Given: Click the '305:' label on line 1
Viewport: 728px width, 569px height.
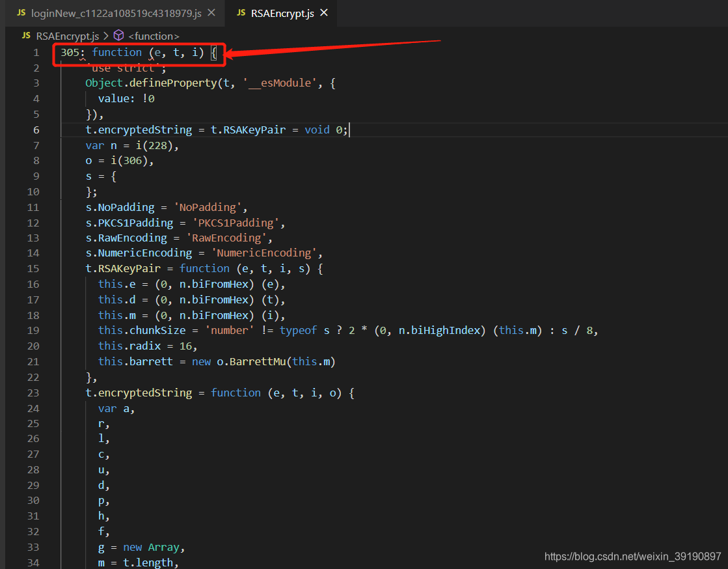Looking at the screenshot, I should click(x=73, y=53).
